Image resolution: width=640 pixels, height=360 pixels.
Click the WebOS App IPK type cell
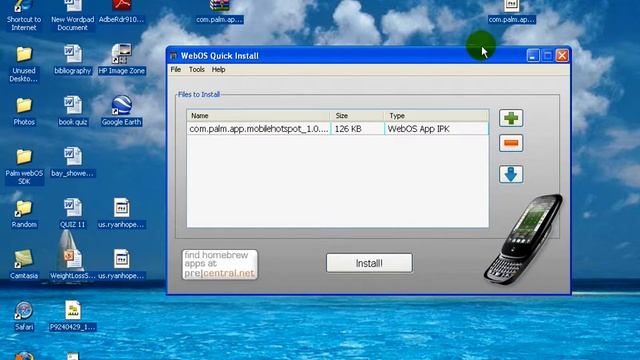[436, 129]
